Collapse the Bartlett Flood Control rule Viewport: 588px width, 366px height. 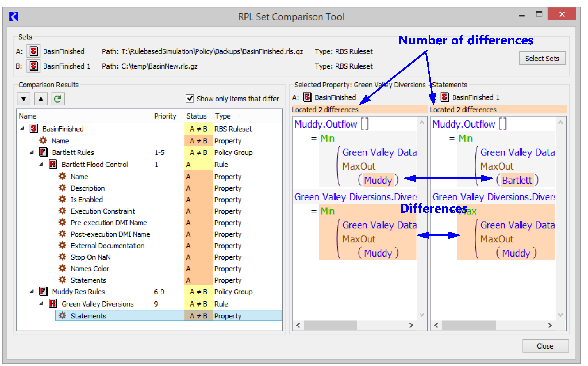coord(41,164)
